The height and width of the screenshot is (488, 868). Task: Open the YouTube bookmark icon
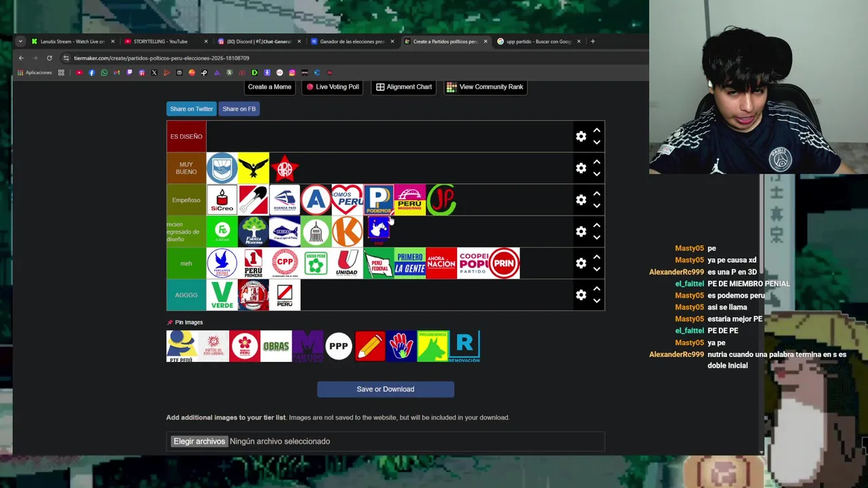tap(79, 73)
